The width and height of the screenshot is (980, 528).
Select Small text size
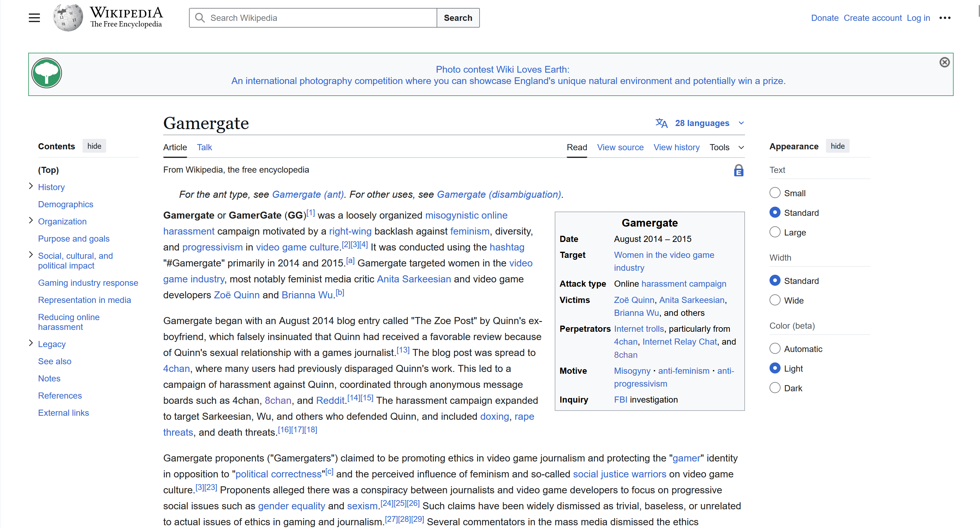point(774,193)
